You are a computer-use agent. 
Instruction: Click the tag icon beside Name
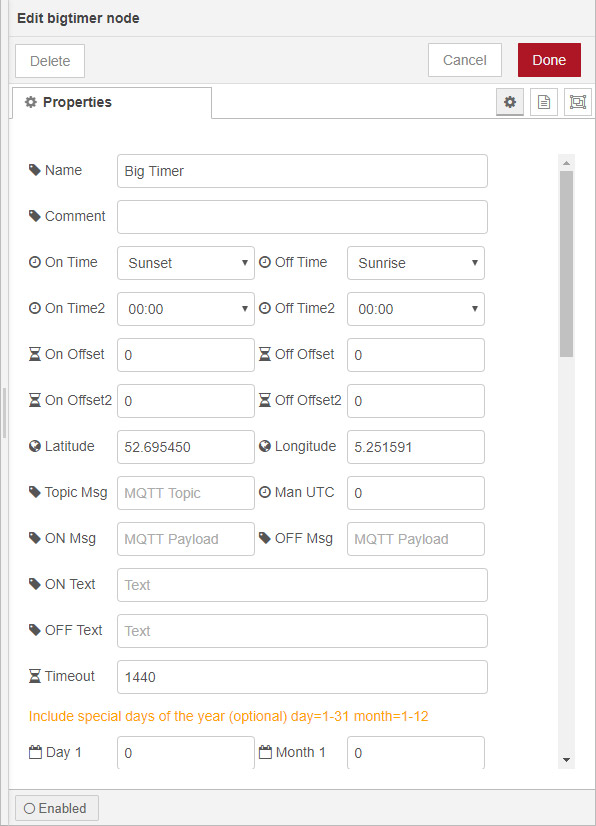tap(35, 170)
